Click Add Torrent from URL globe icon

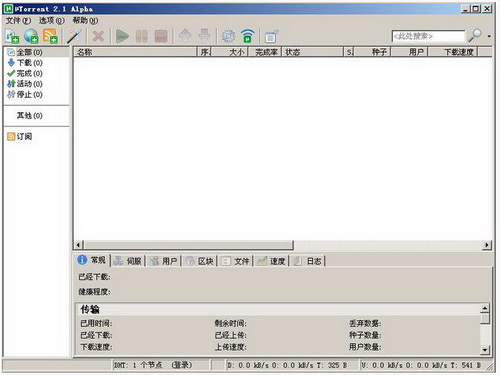coord(31,36)
